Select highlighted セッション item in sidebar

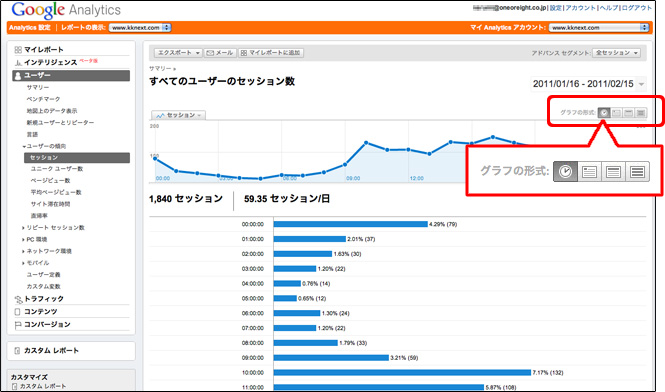77,158
